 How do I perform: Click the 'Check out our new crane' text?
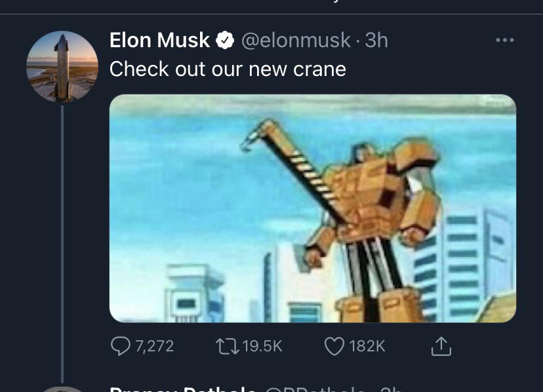(228, 69)
